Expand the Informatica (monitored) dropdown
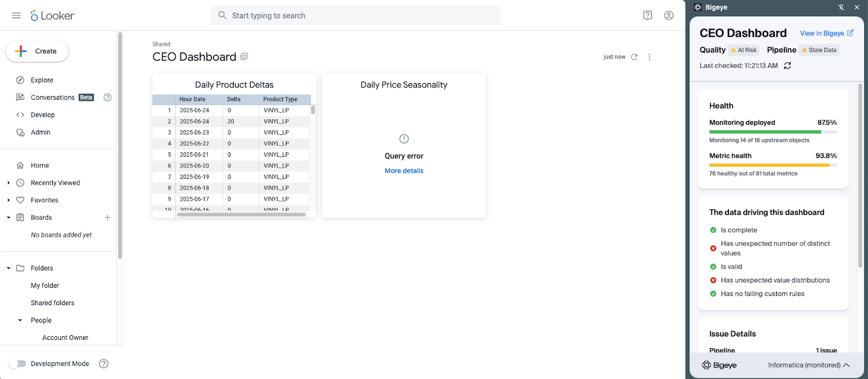Viewport: 868px width, 379px height. (x=808, y=365)
